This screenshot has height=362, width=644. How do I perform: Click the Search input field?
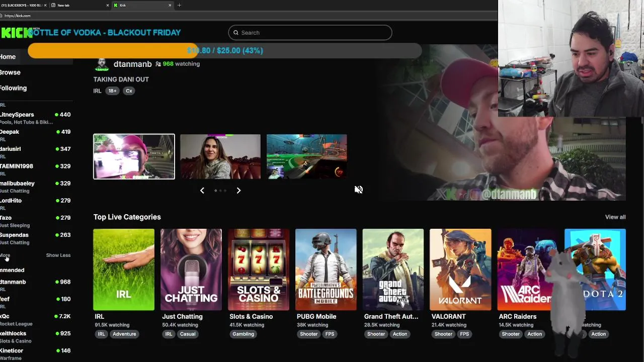(x=310, y=33)
